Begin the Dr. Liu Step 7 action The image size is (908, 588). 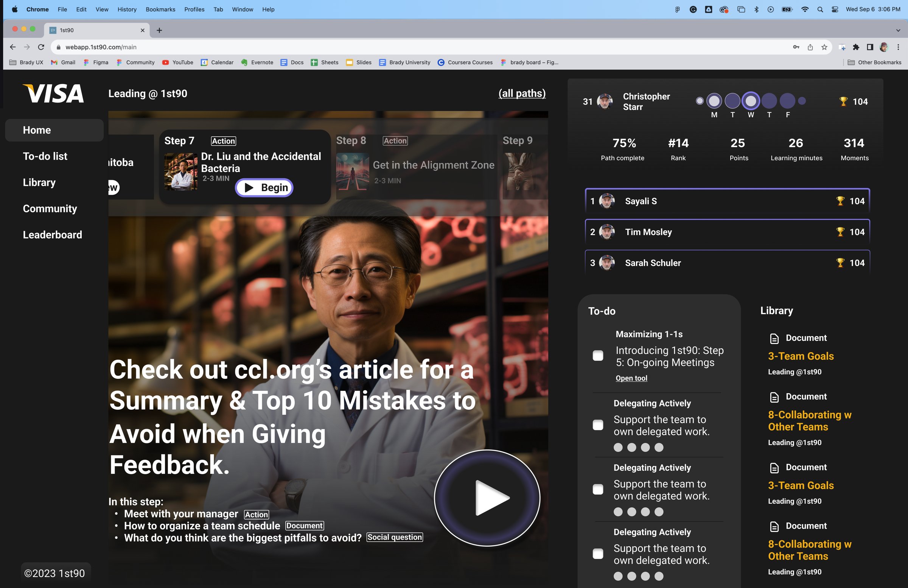coord(264,187)
